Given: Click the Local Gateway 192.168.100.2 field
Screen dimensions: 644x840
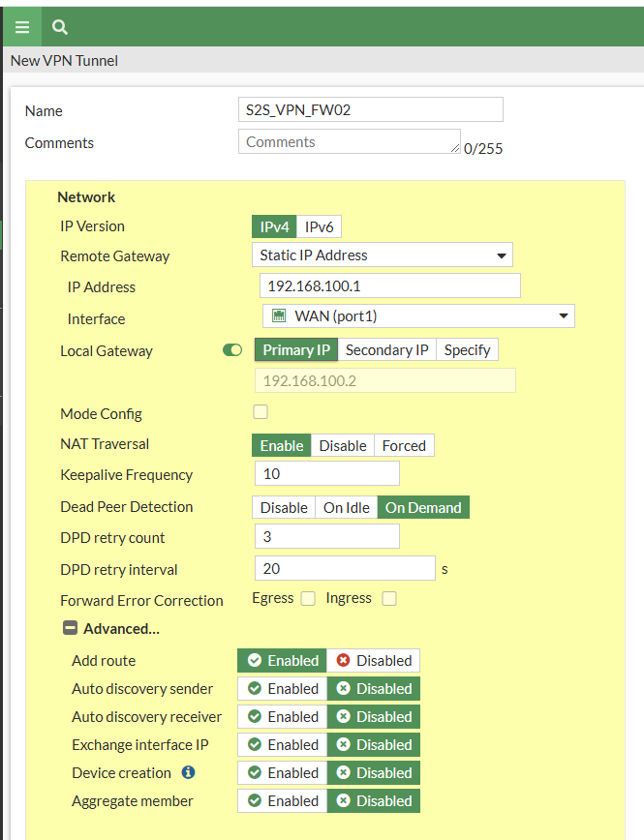Looking at the screenshot, I should (385, 380).
